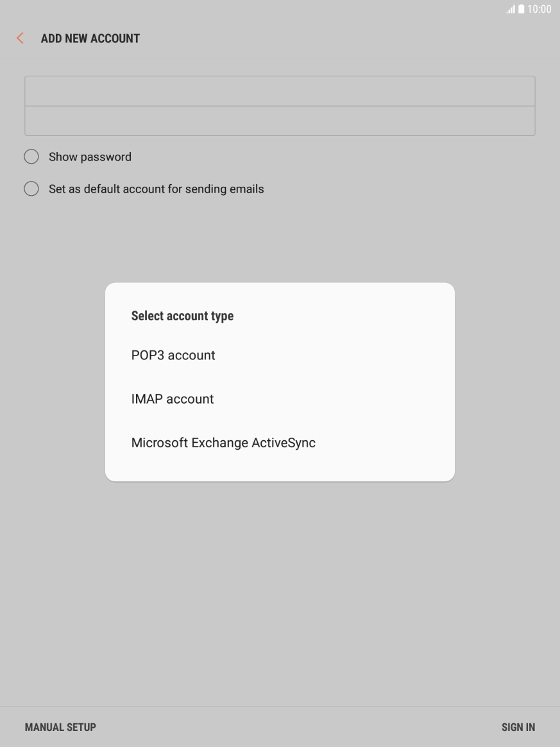The width and height of the screenshot is (560, 747).
Task: Tap the clock showing 10:00
Action: [539, 9]
